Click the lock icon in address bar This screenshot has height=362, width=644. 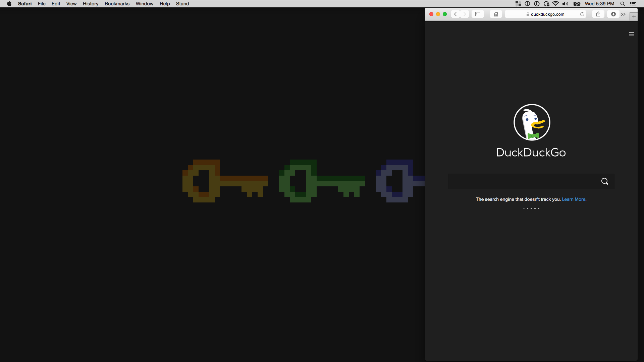click(x=528, y=14)
